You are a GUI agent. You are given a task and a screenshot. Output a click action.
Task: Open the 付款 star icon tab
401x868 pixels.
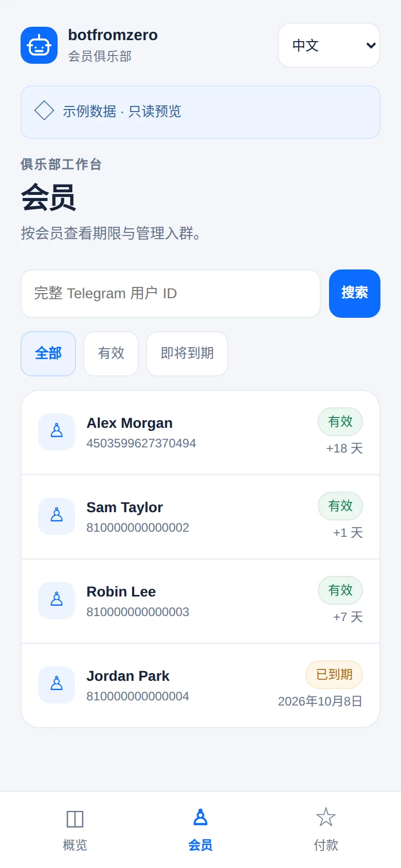[326, 817]
